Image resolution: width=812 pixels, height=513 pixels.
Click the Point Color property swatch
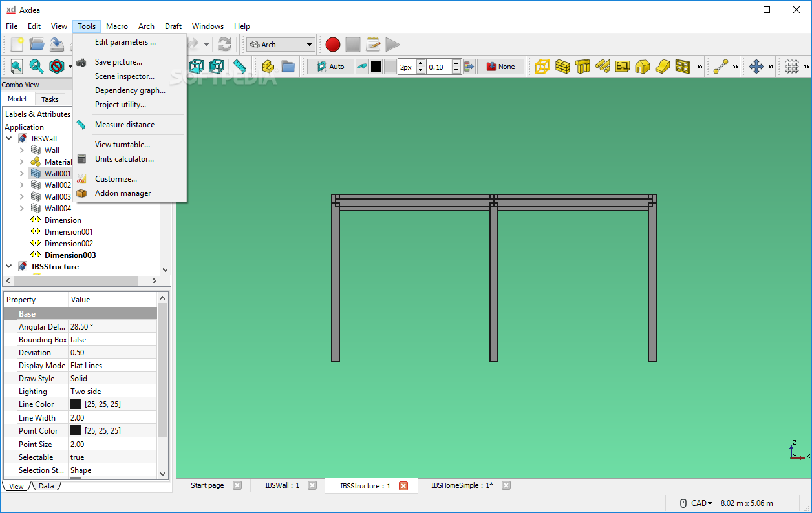[76, 430]
